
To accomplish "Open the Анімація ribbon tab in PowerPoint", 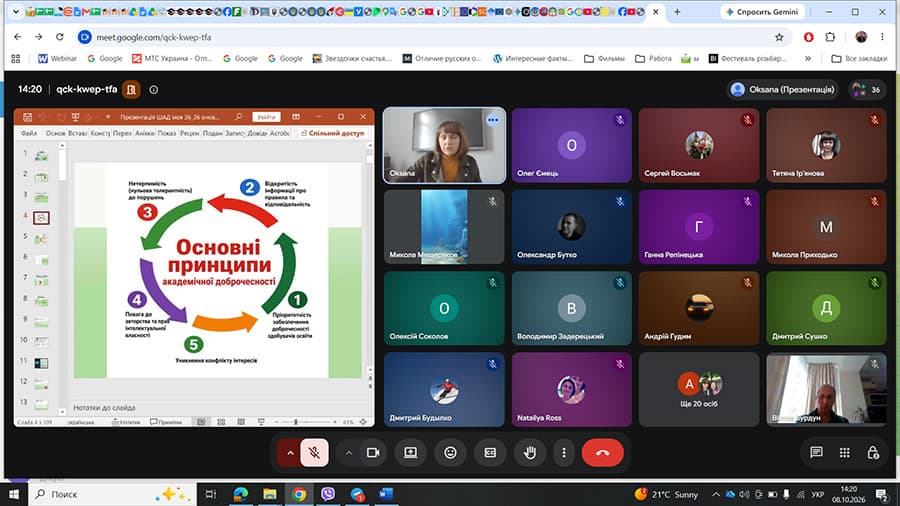I will click(x=145, y=133).
